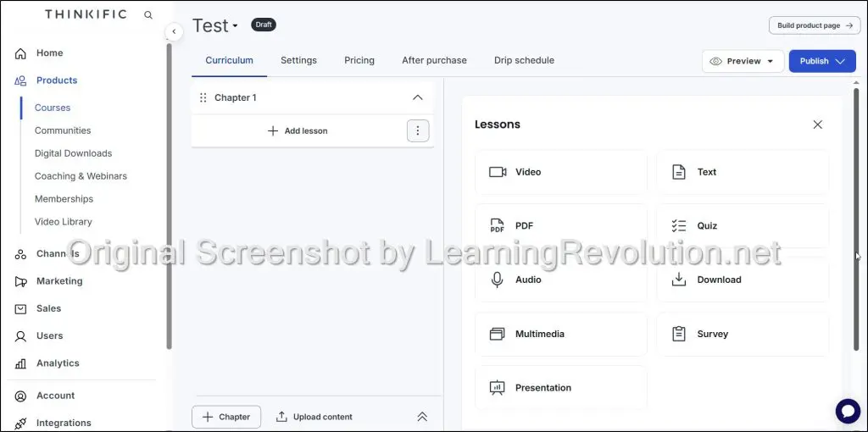Click the plus icon next to Add lesson
The height and width of the screenshot is (432, 868).
click(273, 131)
